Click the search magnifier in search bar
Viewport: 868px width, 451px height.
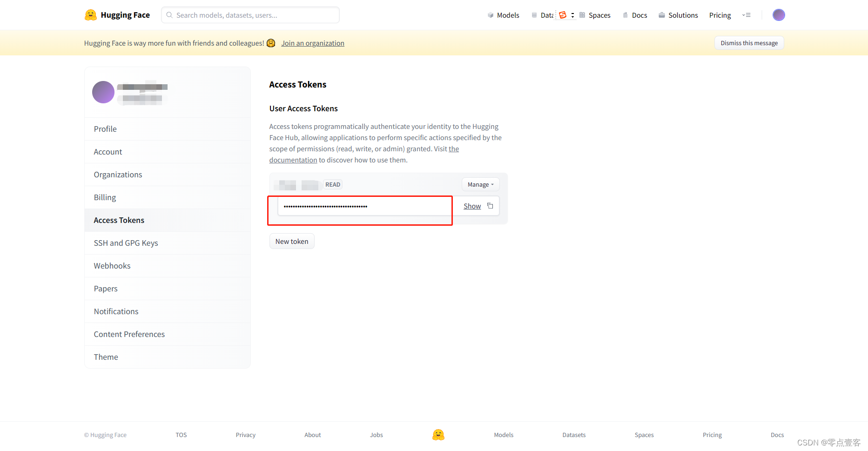(x=169, y=15)
